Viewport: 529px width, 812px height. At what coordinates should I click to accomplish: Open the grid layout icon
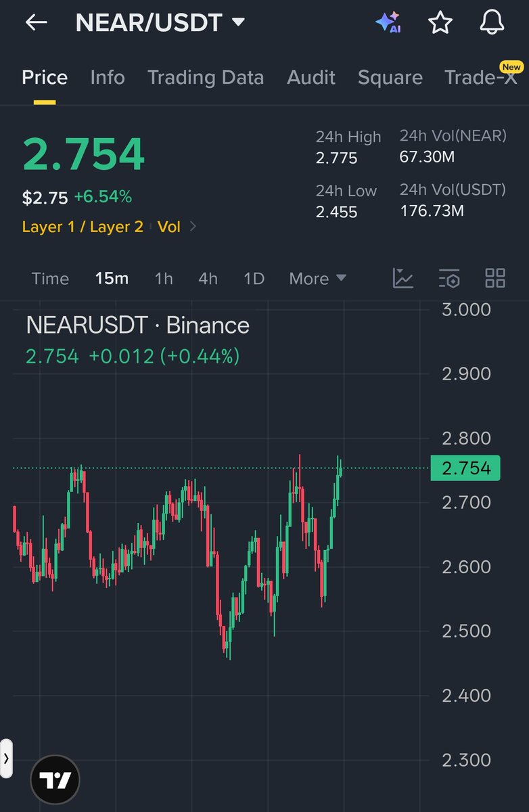pos(495,278)
